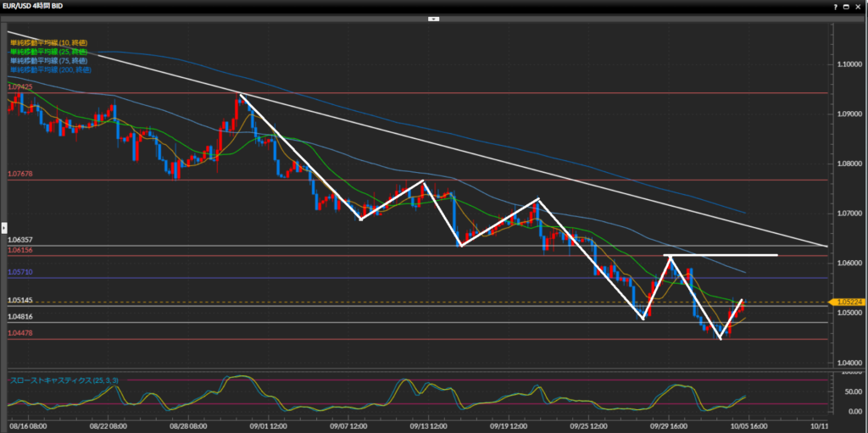Expand the left side panel arrow
The height and width of the screenshot is (433, 868).
click(x=3, y=227)
